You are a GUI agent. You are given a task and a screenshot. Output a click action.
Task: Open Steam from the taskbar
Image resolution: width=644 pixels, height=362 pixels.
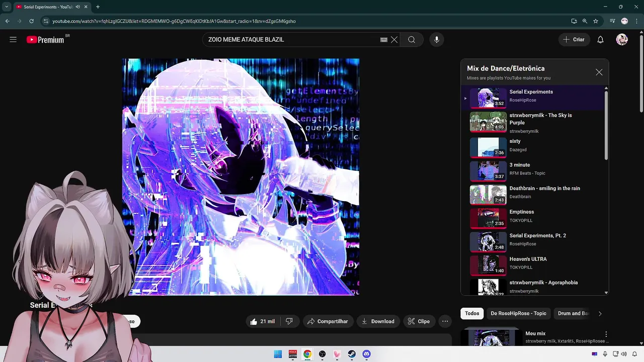pos(352,354)
